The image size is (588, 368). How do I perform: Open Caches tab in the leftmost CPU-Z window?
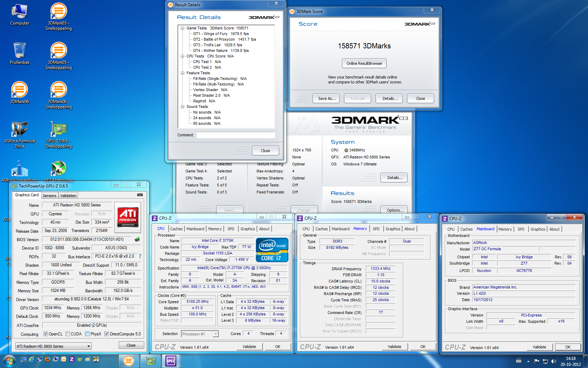point(176,229)
